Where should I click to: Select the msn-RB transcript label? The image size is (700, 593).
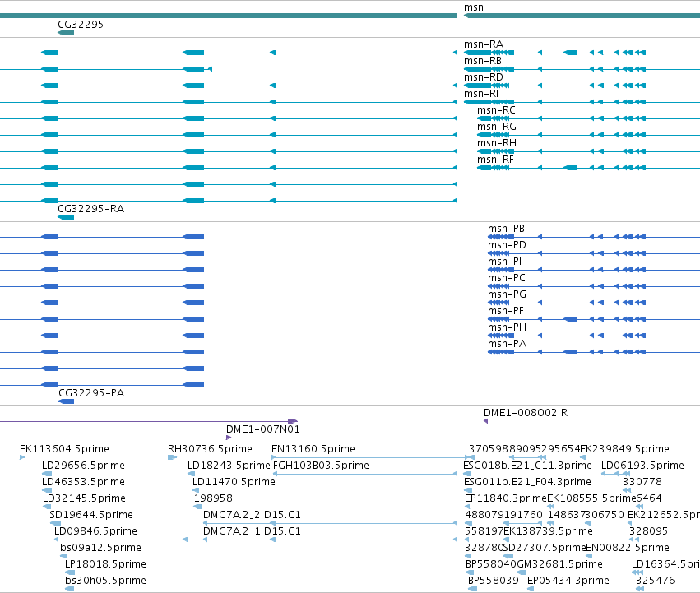(483, 61)
